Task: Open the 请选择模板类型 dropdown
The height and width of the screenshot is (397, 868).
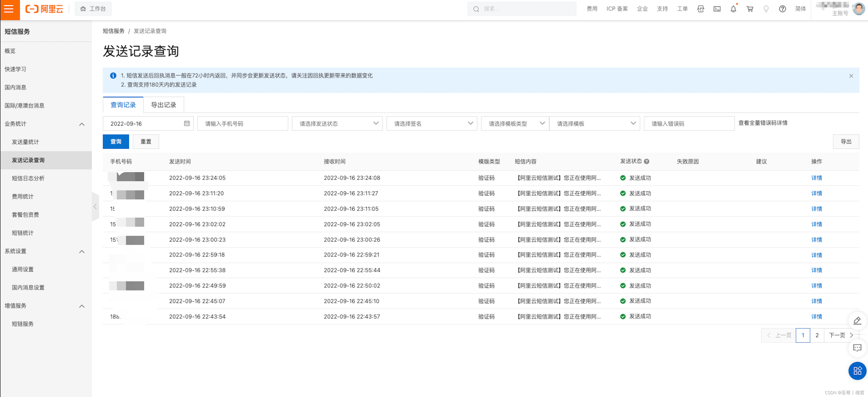Action: pos(515,123)
